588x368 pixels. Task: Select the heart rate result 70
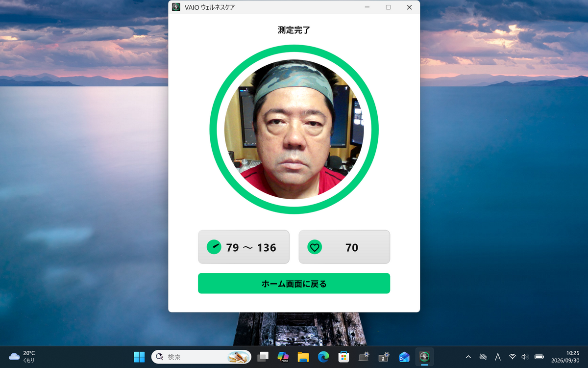coord(344,247)
